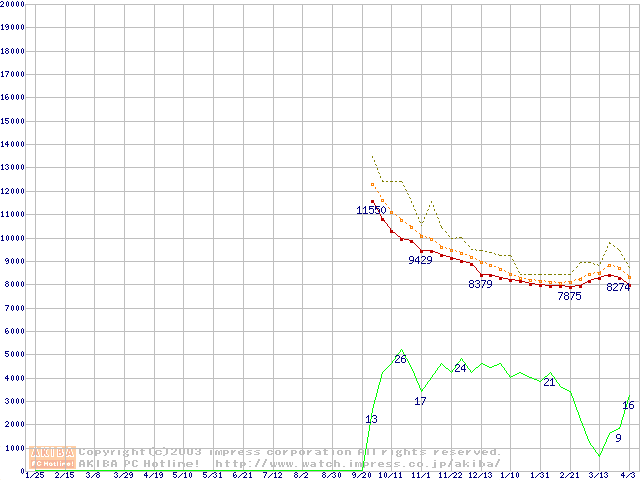640x480 pixels.
Task: Click the Copyright 2003 Impress Corporation text
Action: 290,452
